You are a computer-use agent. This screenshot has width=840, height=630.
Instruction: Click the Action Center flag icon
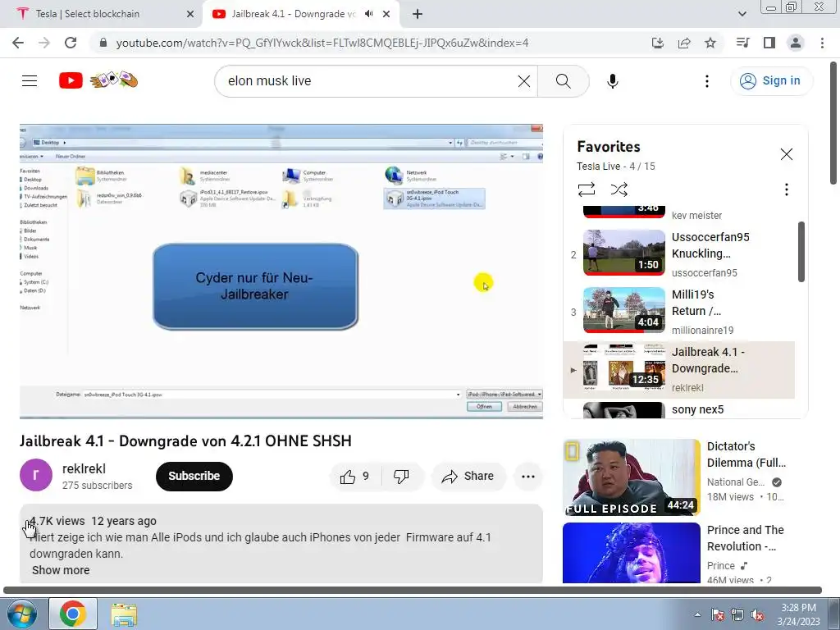[x=717, y=615]
